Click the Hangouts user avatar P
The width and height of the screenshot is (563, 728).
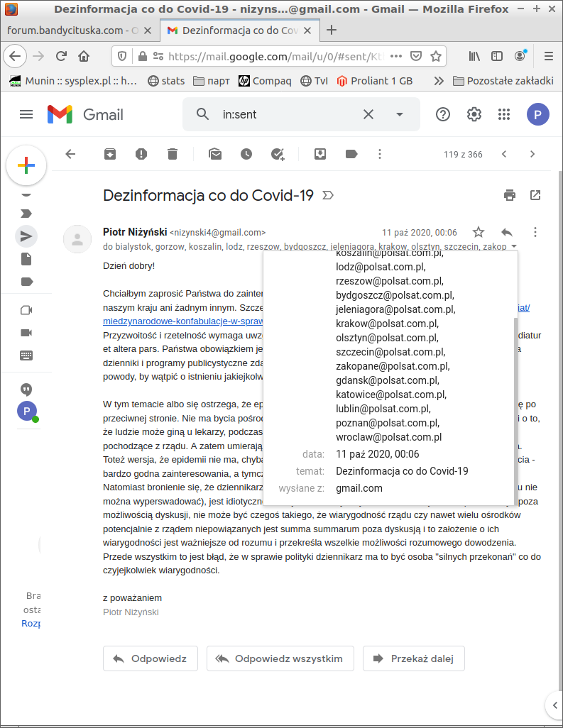coord(28,412)
